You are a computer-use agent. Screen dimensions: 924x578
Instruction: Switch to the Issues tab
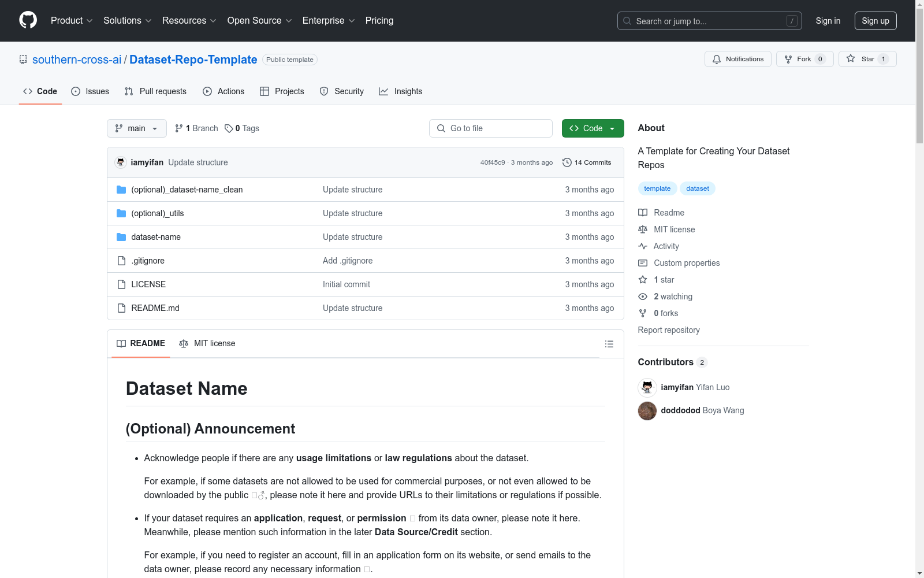(90, 91)
